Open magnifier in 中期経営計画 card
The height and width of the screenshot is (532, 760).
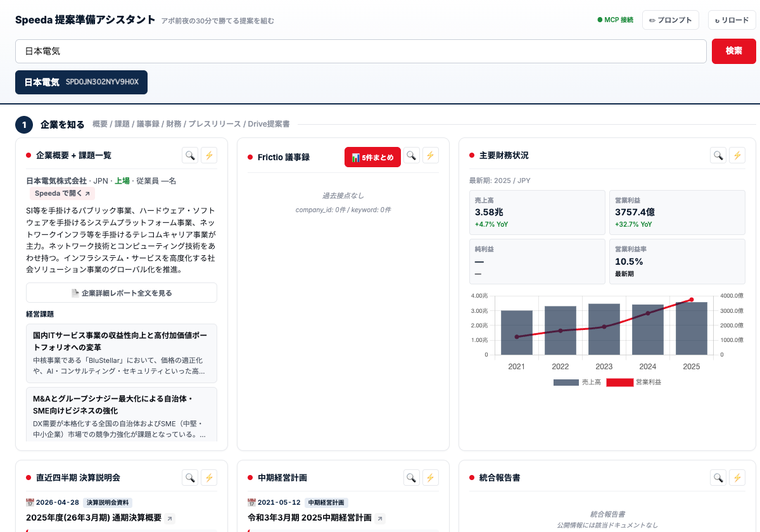coord(412,478)
